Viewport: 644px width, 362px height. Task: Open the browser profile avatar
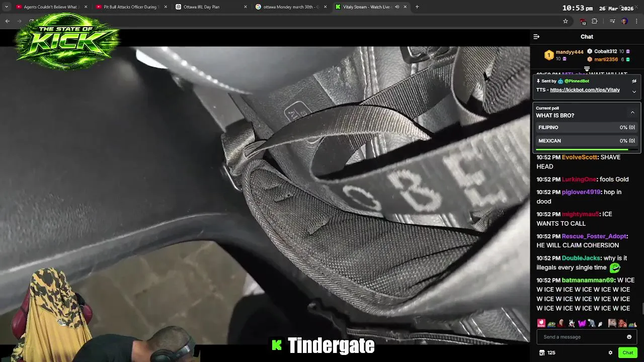[x=624, y=21]
